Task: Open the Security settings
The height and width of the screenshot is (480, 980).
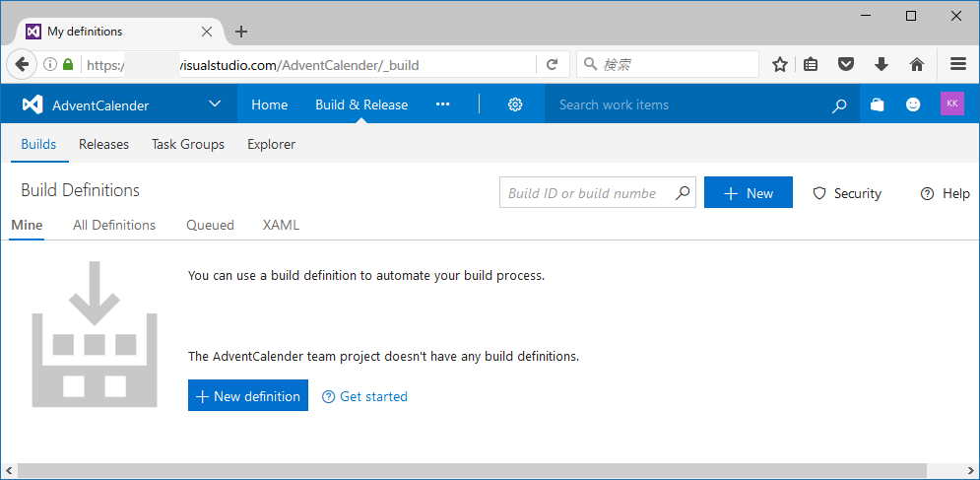Action: point(847,193)
